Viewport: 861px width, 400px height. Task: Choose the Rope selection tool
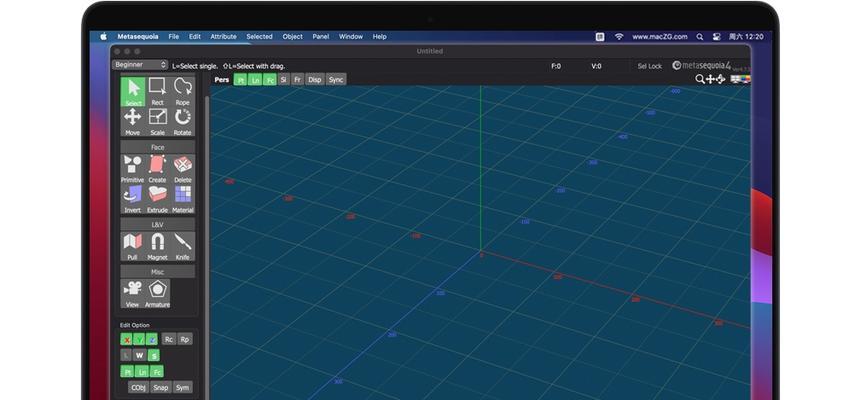[x=182, y=91]
